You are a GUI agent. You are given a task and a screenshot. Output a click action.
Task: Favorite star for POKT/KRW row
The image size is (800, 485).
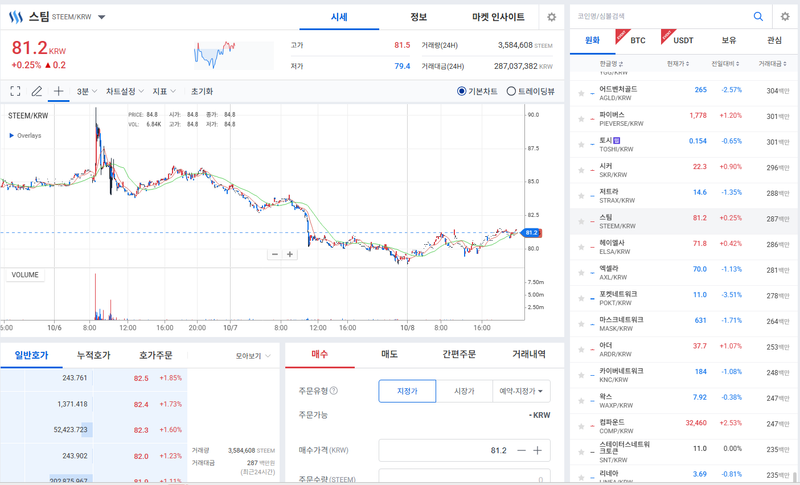[581, 298]
